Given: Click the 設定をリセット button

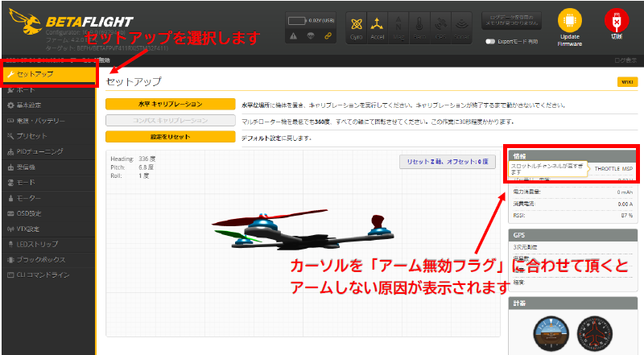Looking at the screenshot, I should pos(171,137).
